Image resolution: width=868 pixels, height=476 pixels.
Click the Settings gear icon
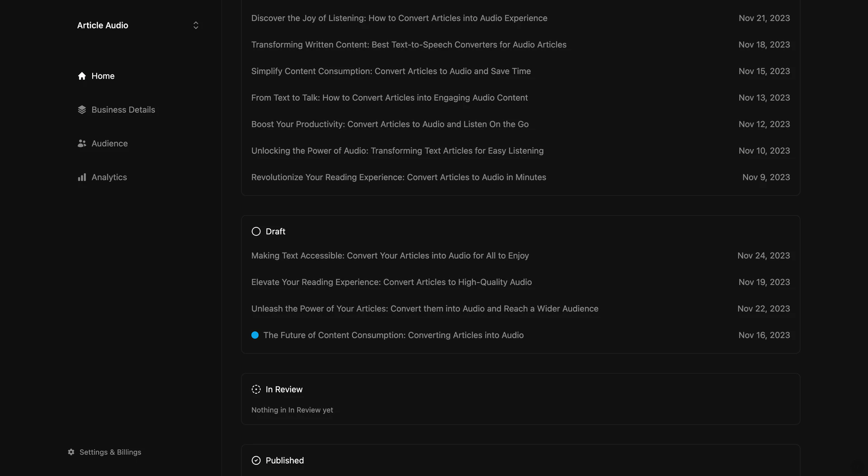[x=71, y=452]
